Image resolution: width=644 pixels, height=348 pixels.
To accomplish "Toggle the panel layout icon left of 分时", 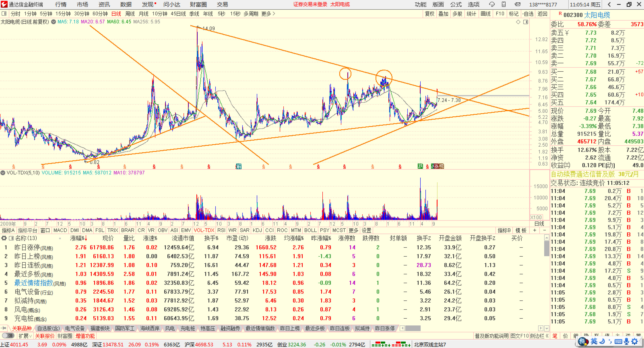I will point(4,13).
